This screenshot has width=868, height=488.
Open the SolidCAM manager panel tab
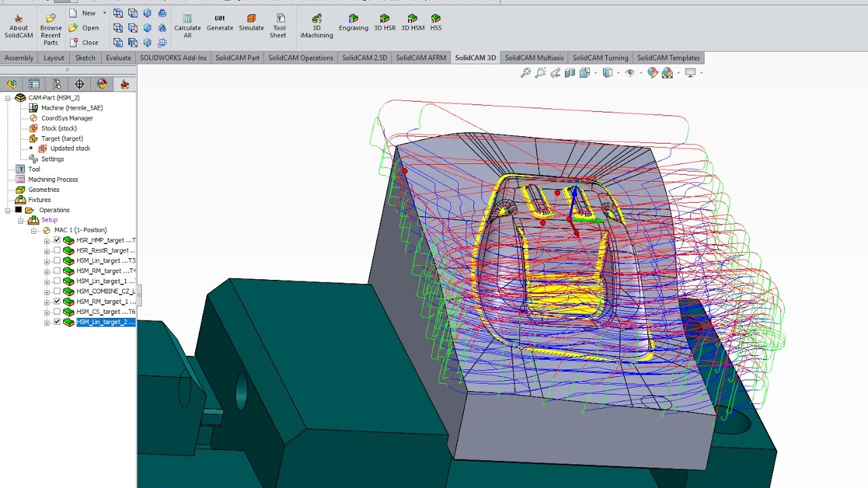tap(124, 84)
